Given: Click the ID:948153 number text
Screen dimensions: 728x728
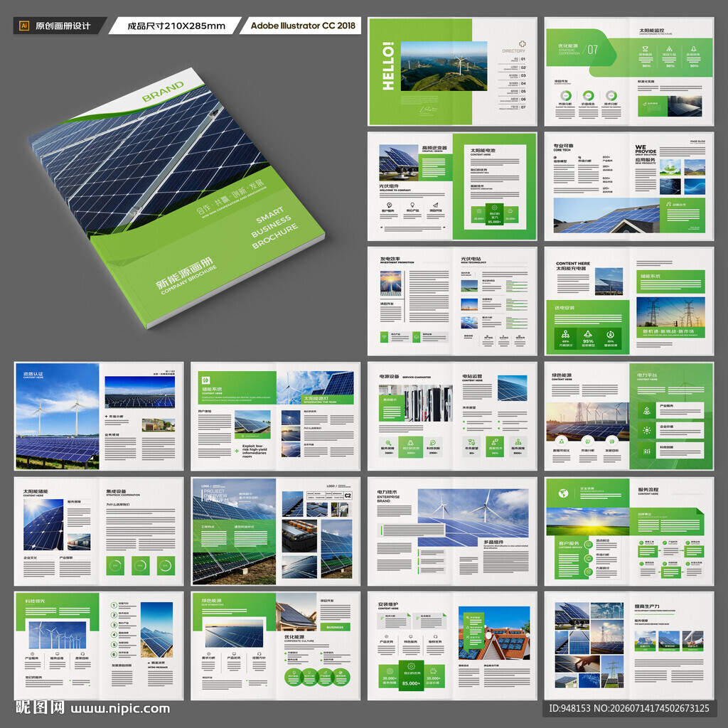Looking at the screenshot, I should pos(571,709).
